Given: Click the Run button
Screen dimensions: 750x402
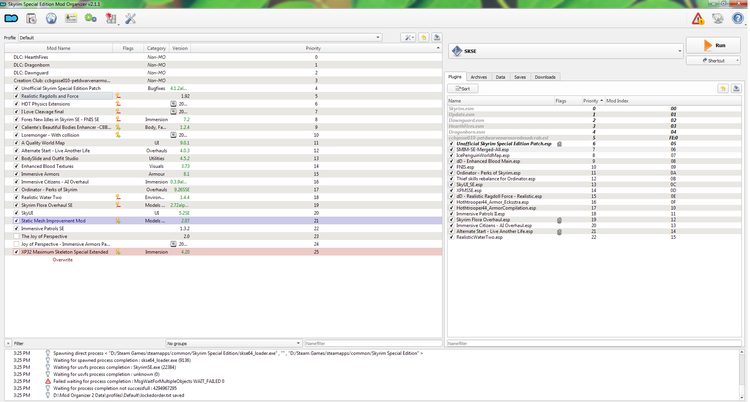Looking at the screenshot, I should 713,45.
